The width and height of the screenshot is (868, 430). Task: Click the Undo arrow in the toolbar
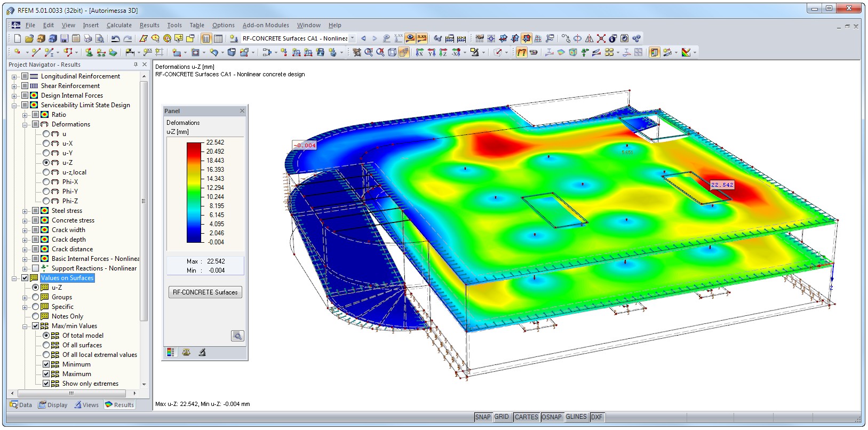[x=115, y=38]
